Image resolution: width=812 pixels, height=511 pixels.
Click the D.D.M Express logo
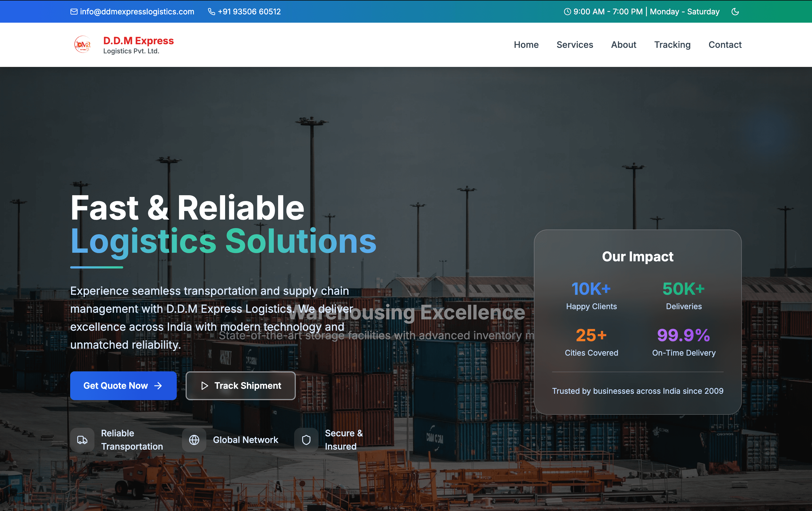click(x=83, y=44)
